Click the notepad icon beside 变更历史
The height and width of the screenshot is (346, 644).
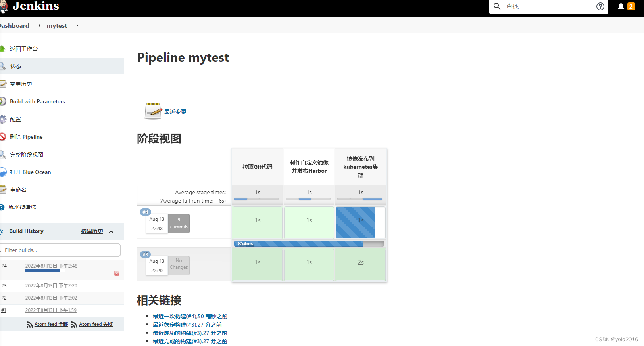3,84
